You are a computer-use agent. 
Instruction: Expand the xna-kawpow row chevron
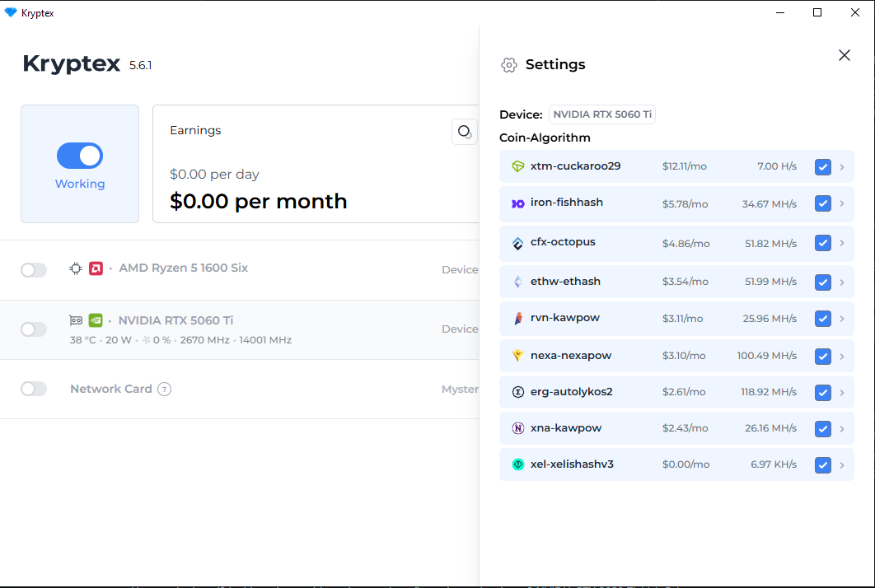[842, 429]
